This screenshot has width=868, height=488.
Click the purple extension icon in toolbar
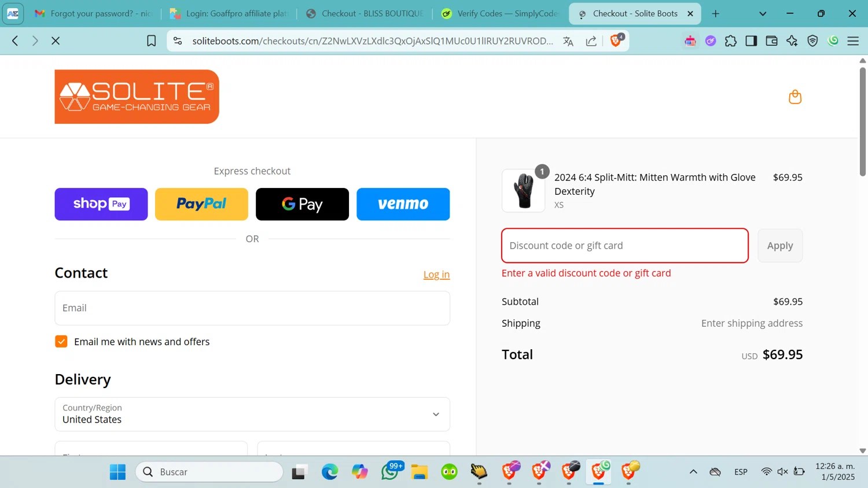711,40
